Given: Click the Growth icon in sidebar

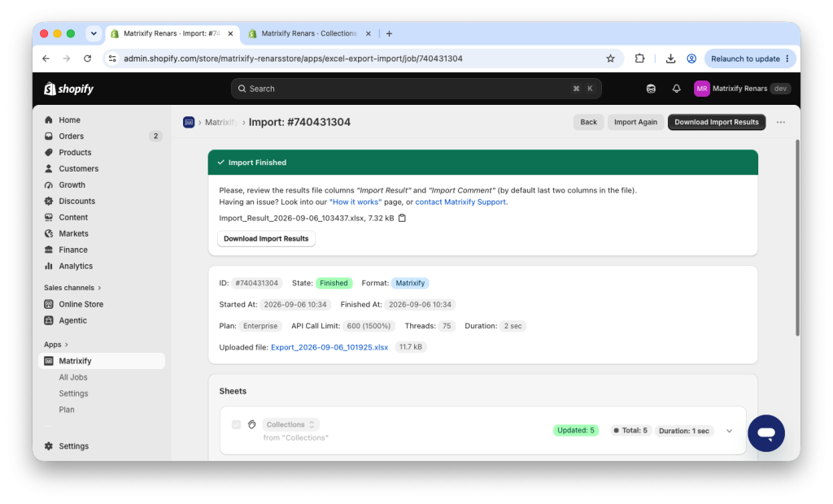Looking at the screenshot, I should 49,185.
